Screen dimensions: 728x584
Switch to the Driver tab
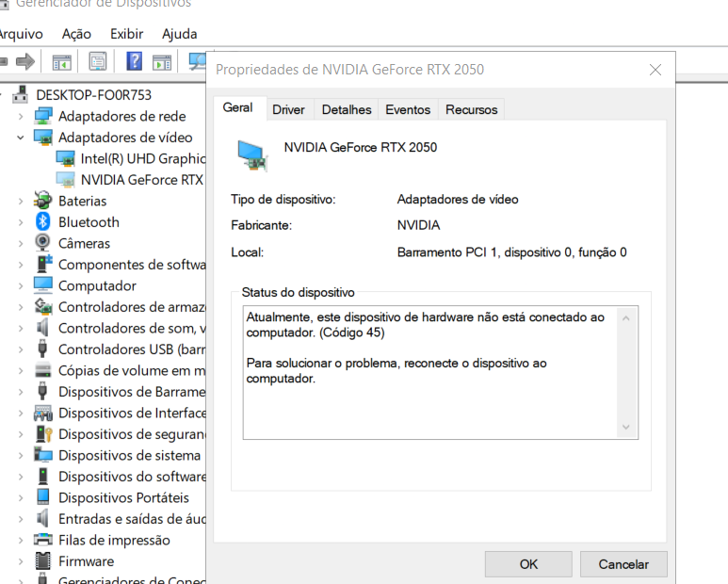tap(288, 109)
